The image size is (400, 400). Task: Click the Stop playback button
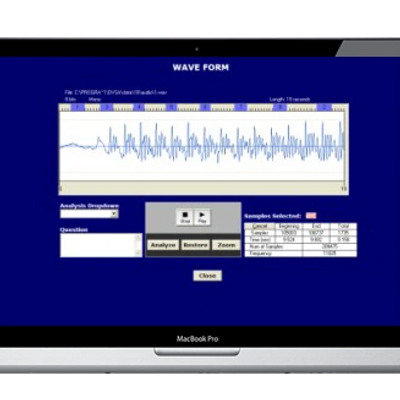(x=185, y=217)
